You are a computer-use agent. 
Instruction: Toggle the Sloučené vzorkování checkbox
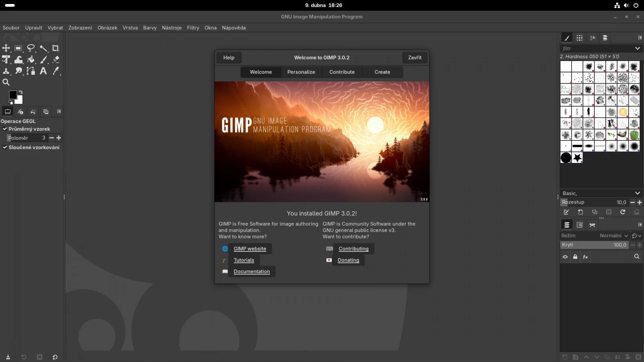tap(5, 148)
